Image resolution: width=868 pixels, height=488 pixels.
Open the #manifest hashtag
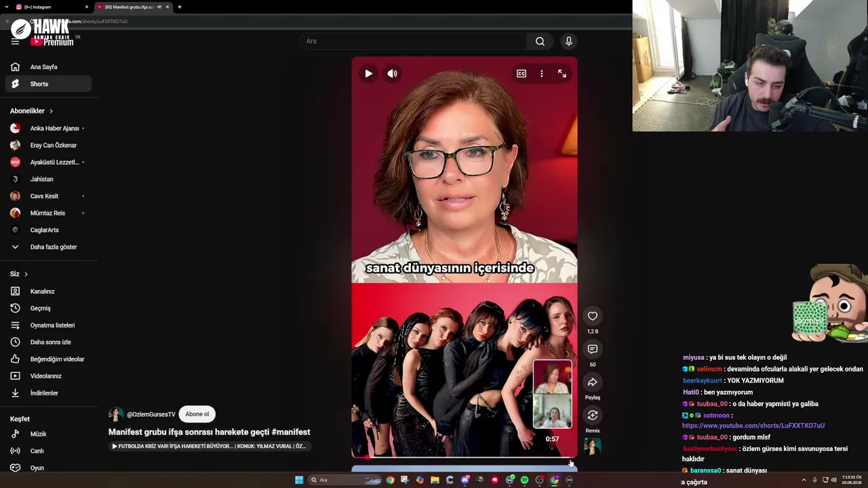pos(291,432)
